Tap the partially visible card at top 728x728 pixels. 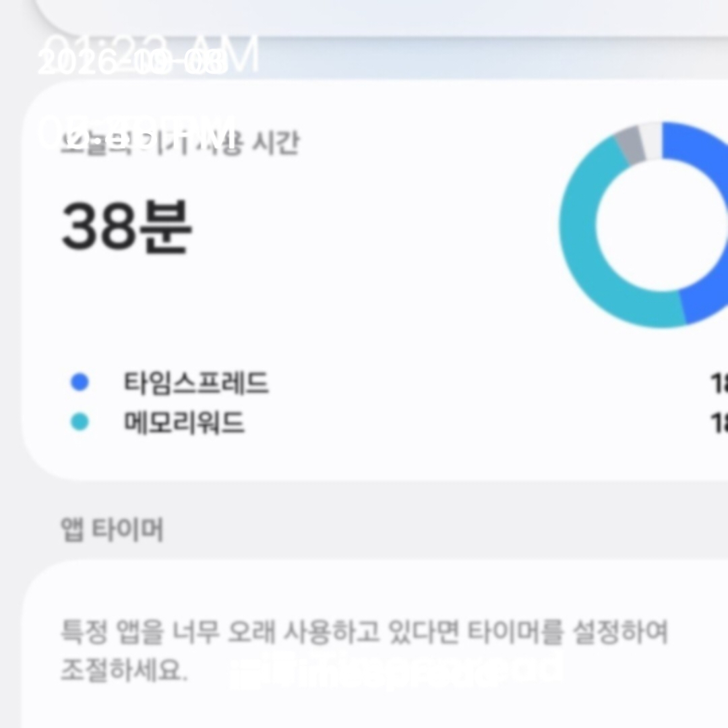click(x=381, y=17)
